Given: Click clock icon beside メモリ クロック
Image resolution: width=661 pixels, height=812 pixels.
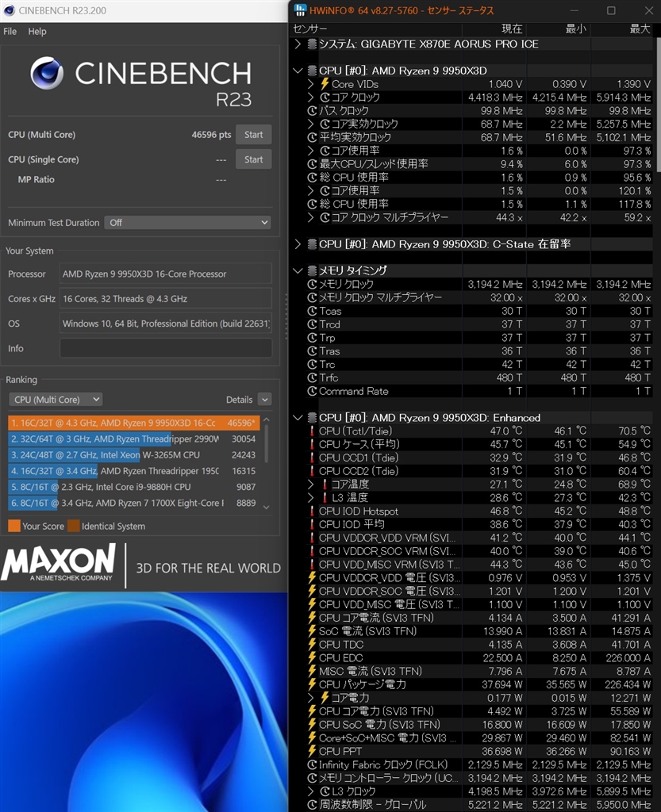Looking at the screenshot, I should point(312,284).
